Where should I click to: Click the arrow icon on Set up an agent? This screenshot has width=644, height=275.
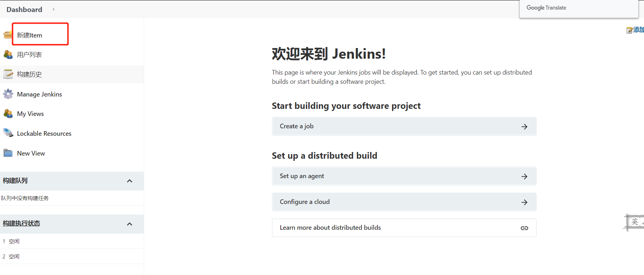click(x=524, y=176)
